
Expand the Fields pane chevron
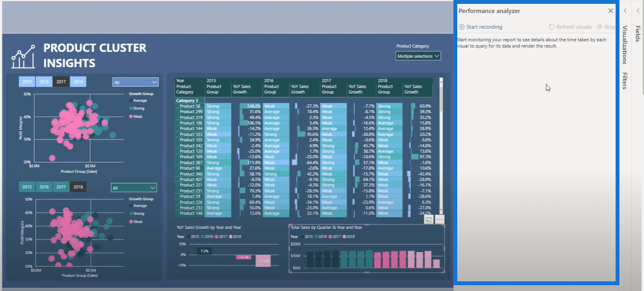click(x=638, y=11)
